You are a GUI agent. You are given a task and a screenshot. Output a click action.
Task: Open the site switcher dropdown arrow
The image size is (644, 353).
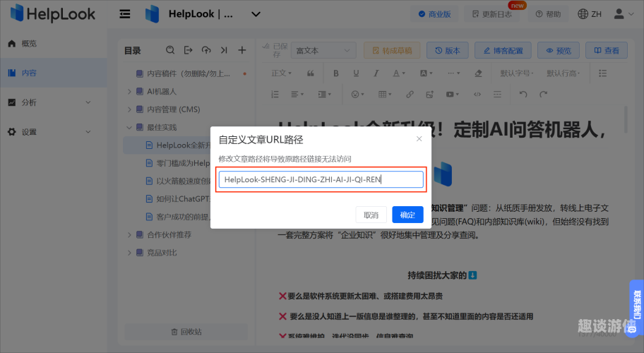coord(256,14)
